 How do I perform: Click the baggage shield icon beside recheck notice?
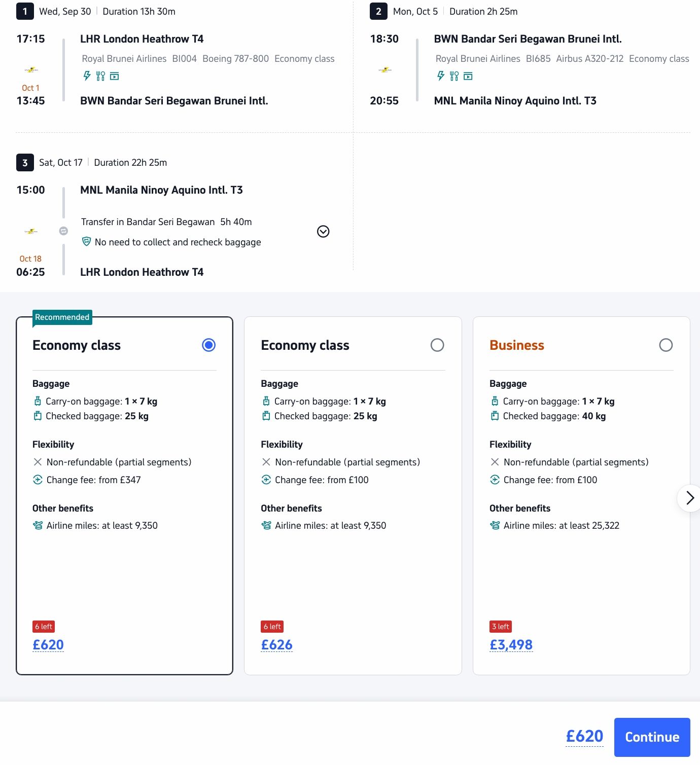pyautogui.click(x=86, y=242)
